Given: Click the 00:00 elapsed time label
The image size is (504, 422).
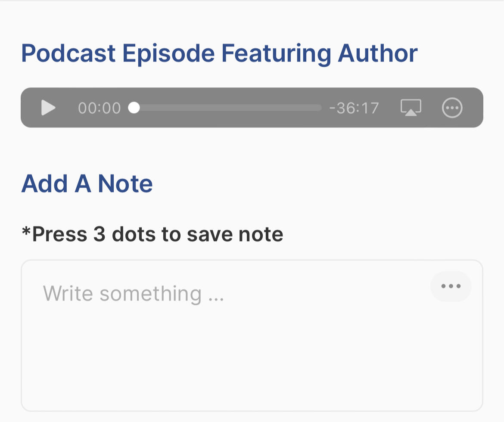Looking at the screenshot, I should pyautogui.click(x=100, y=108).
